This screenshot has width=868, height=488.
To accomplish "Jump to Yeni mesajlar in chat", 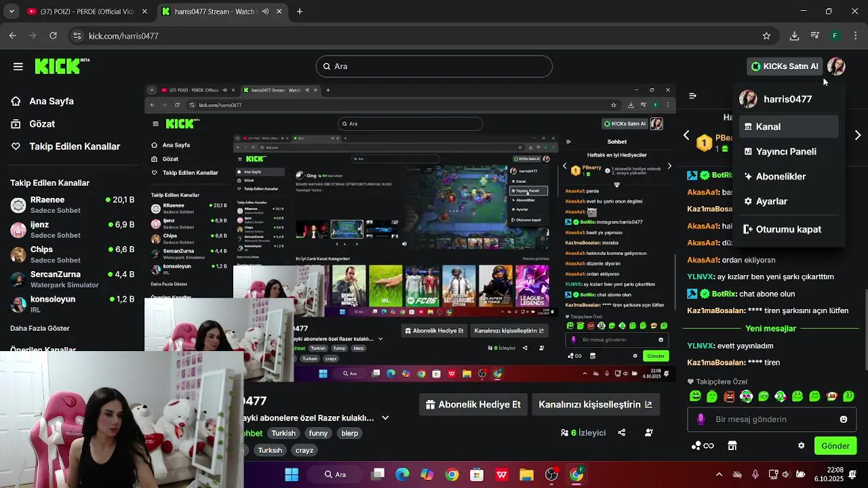I will 770,328.
